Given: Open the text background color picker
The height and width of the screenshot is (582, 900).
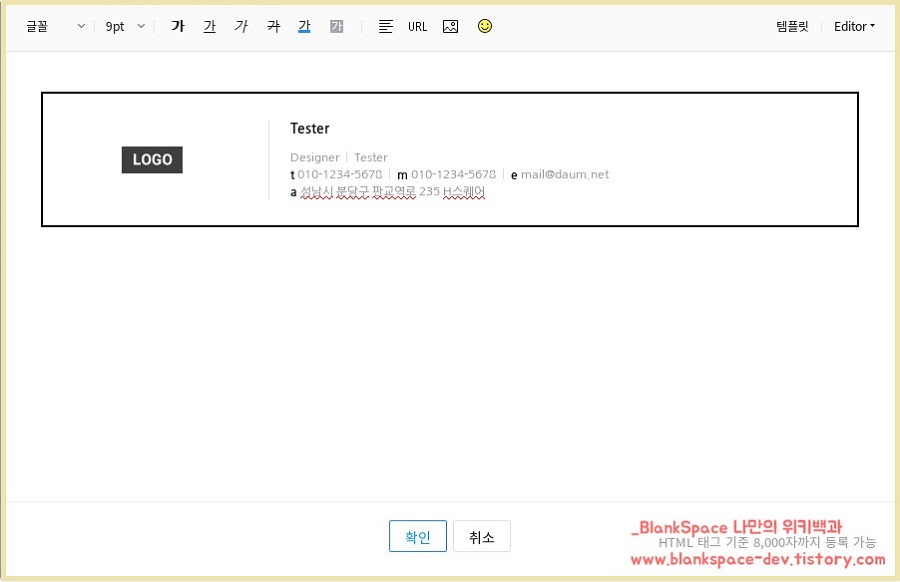Looking at the screenshot, I should point(336,26).
